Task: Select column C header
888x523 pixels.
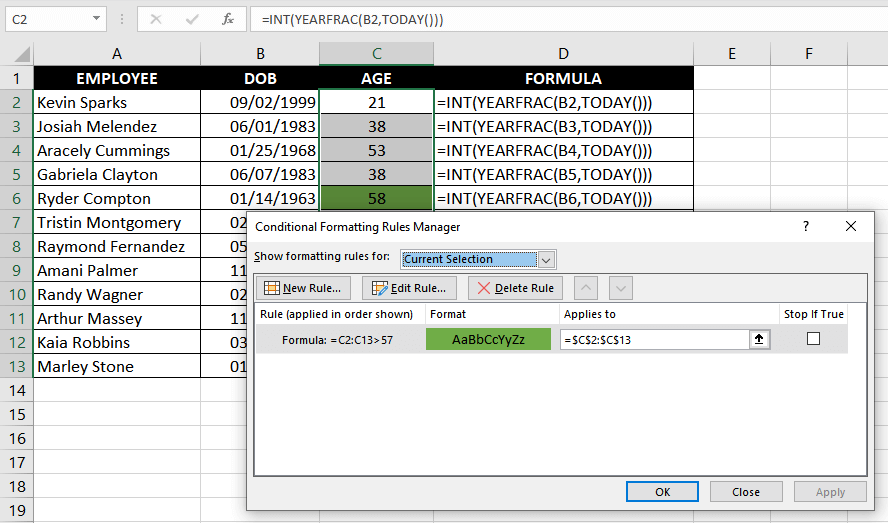Action: [x=377, y=54]
